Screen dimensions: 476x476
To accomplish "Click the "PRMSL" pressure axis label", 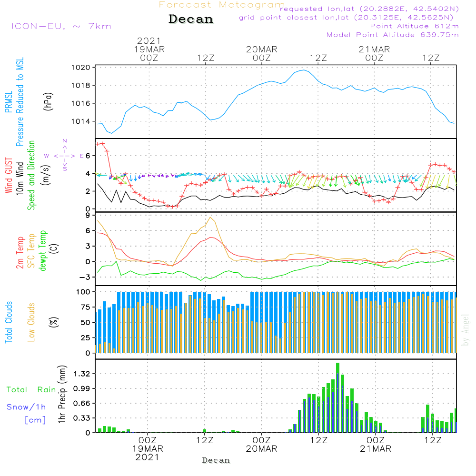I will [x=8, y=101].
